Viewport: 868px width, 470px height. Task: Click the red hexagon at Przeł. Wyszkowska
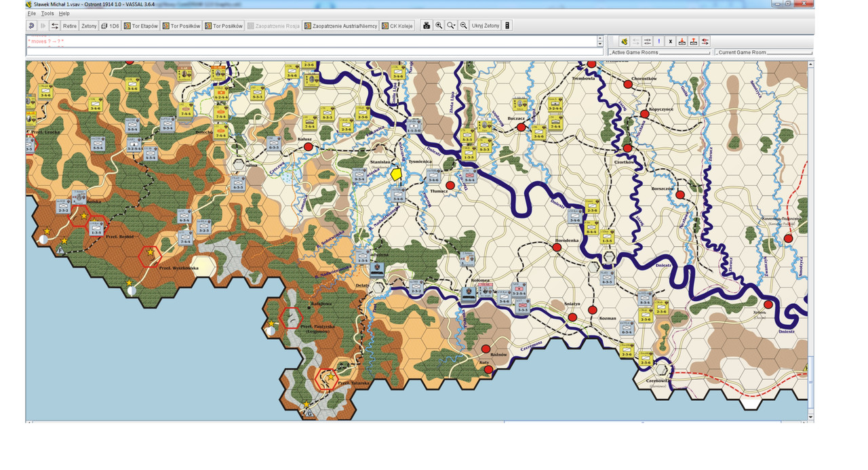click(x=149, y=256)
